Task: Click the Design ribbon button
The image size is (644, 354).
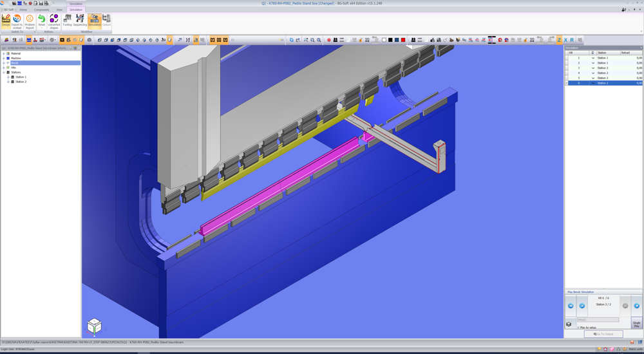Action: [x=6, y=21]
